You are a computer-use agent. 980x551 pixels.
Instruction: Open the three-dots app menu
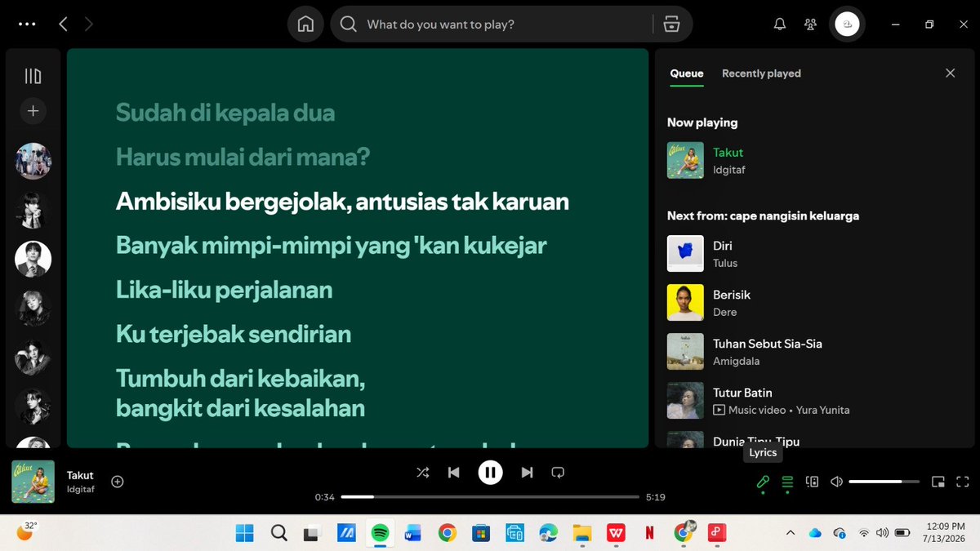coord(27,24)
